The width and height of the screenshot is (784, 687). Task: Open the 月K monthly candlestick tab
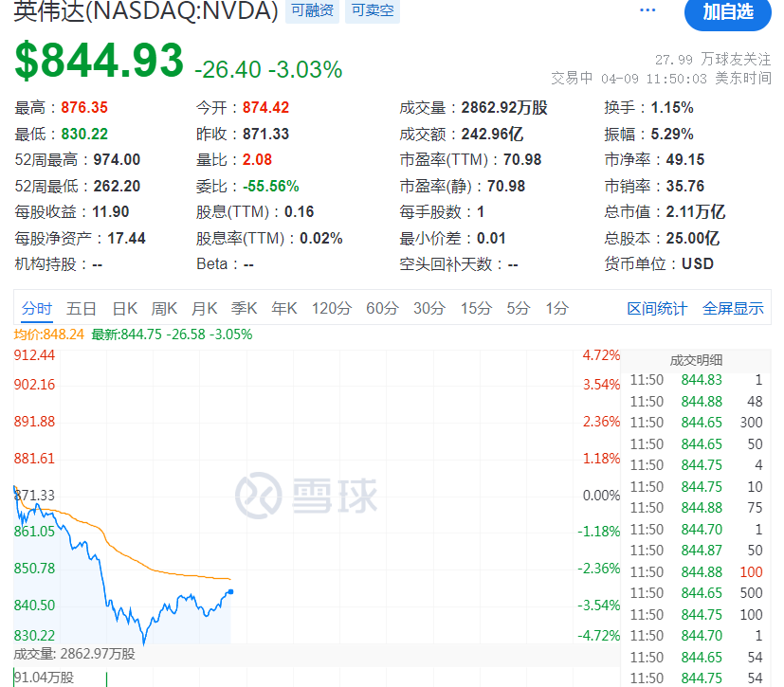pyautogui.click(x=204, y=308)
